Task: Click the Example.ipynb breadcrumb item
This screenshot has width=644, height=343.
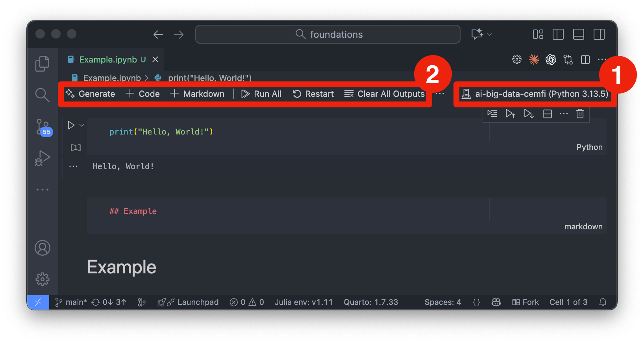Action: click(x=112, y=78)
